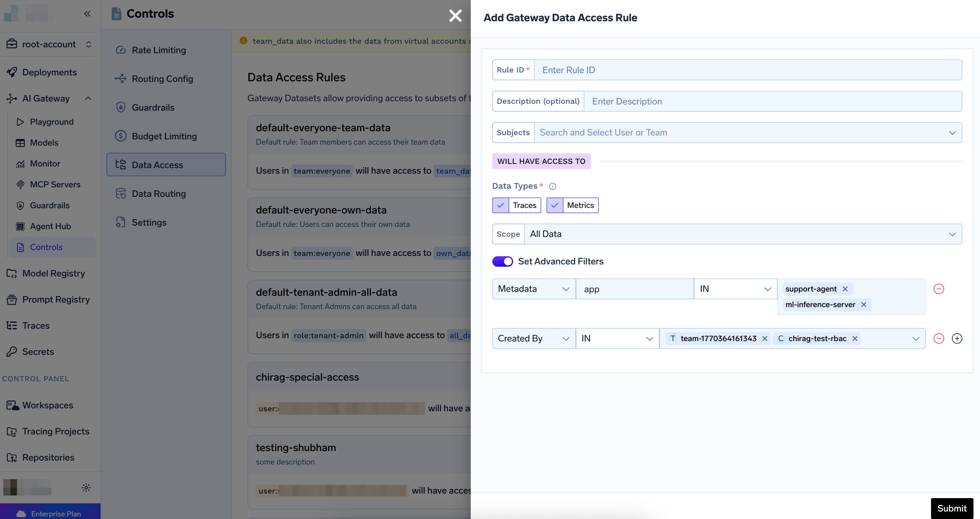This screenshot has height=519, width=980.
Task: Open Rate Limiting in Controls menu
Action: tap(159, 50)
